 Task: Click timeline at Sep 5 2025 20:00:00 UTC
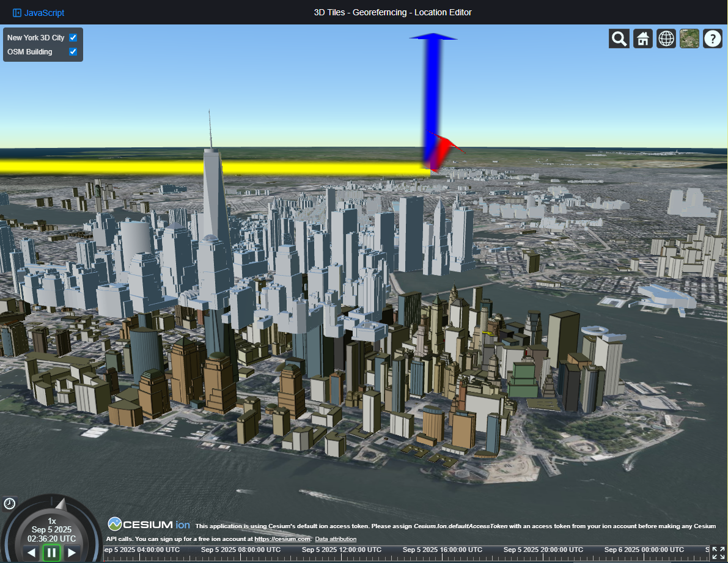(x=543, y=550)
